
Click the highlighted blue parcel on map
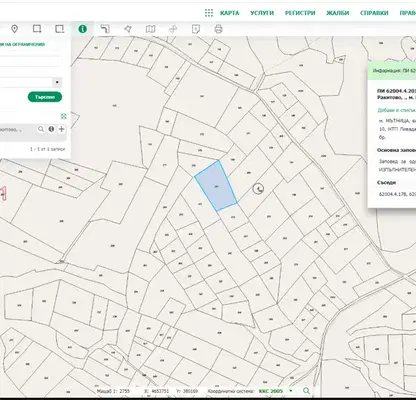[x=216, y=187]
